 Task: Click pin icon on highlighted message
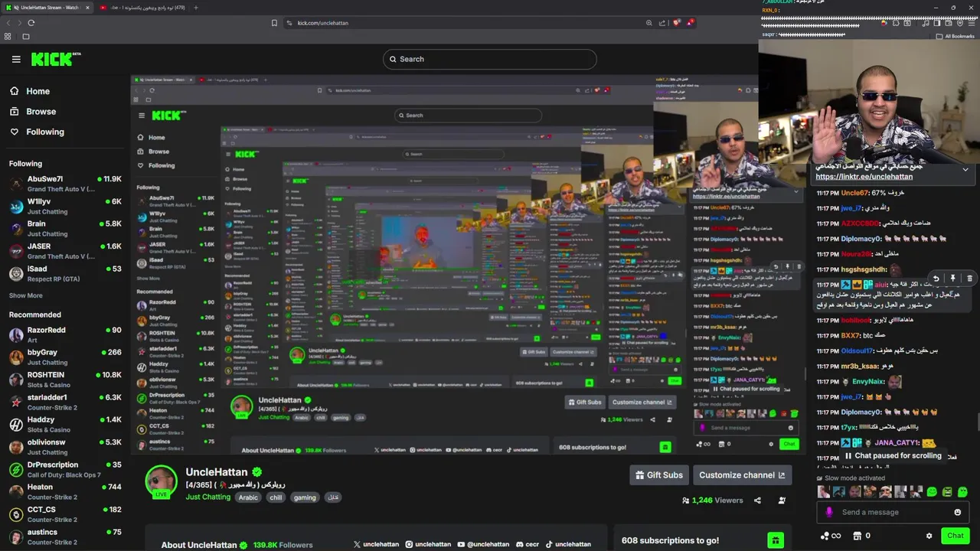point(952,279)
